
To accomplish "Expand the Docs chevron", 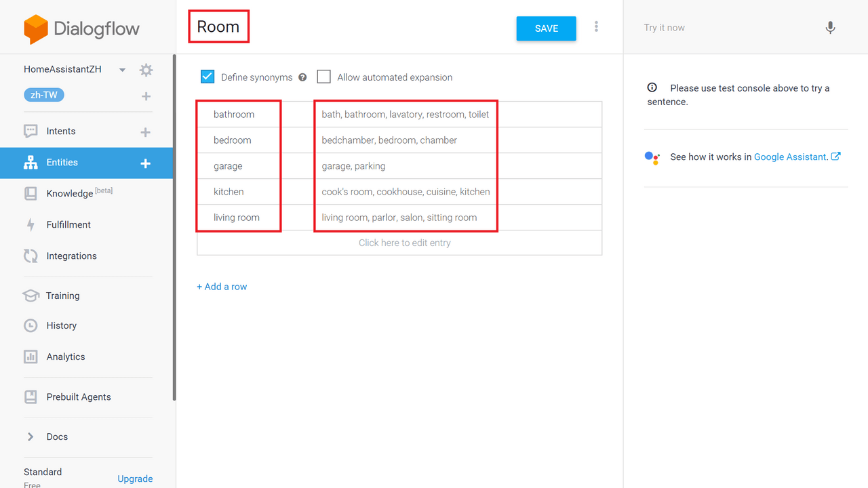I will pos(31,437).
